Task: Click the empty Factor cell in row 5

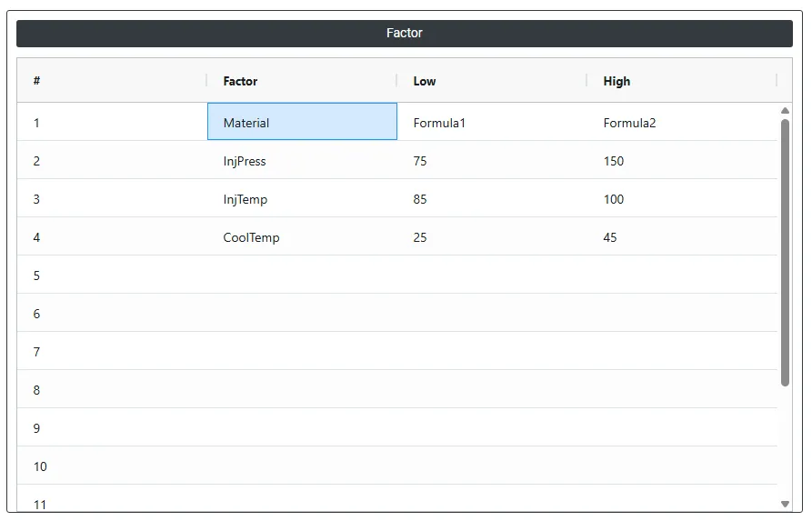Action: coord(302,275)
